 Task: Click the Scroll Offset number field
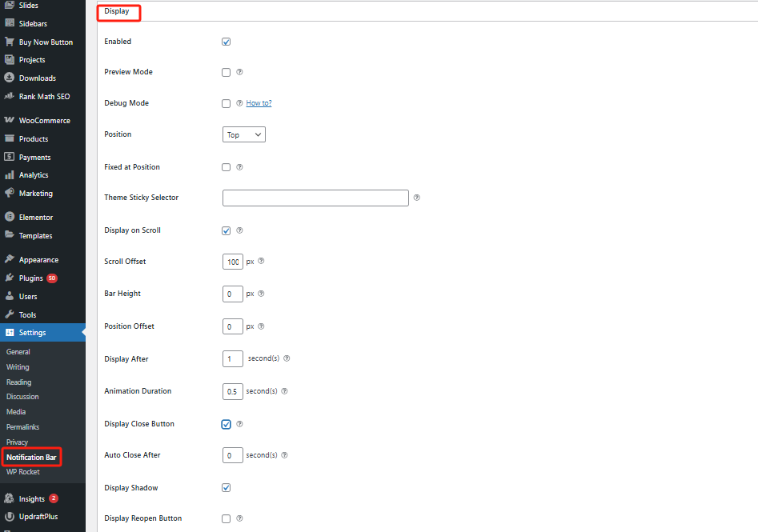pyautogui.click(x=232, y=262)
